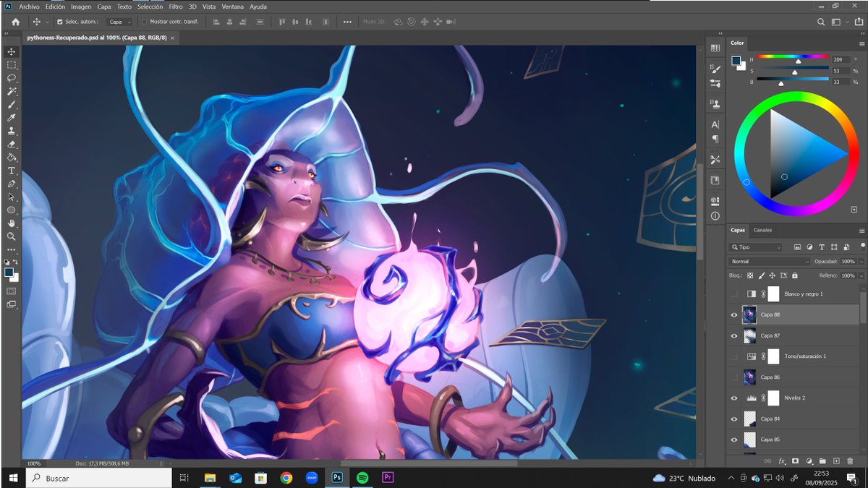Viewport: 868px width, 488px height.
Task: Switch to the Canales tab
Action: (763, 230)
